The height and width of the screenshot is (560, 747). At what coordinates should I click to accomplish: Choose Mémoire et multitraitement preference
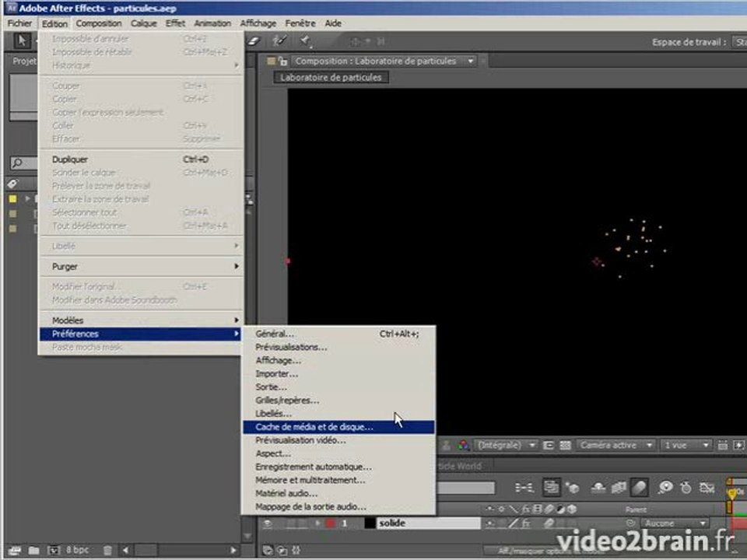point(338,481)
